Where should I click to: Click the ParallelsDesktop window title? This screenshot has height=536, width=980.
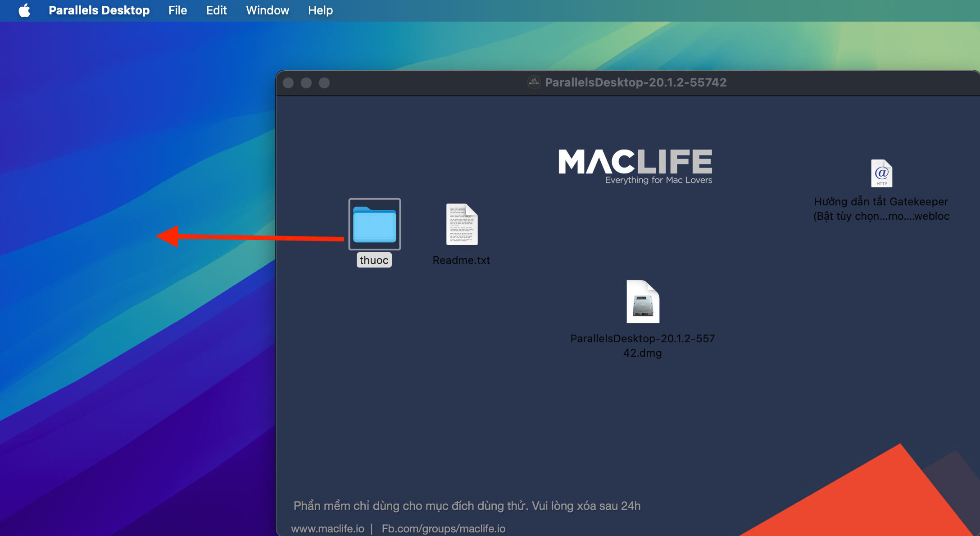tap(635, 82)
